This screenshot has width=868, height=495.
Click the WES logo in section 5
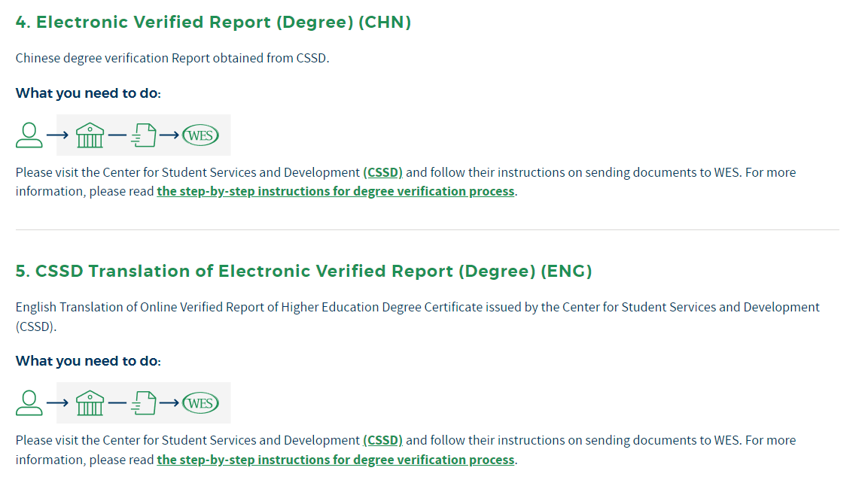[200, 403]
